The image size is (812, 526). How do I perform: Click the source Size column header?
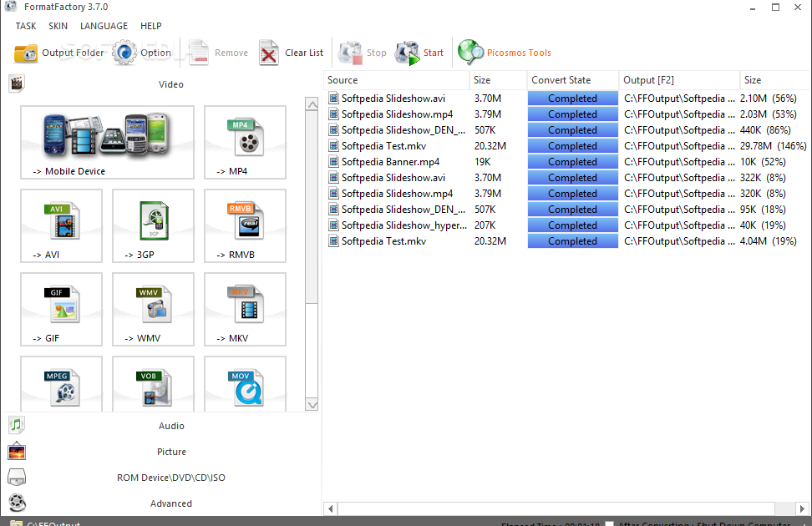[x=498, y=80]
